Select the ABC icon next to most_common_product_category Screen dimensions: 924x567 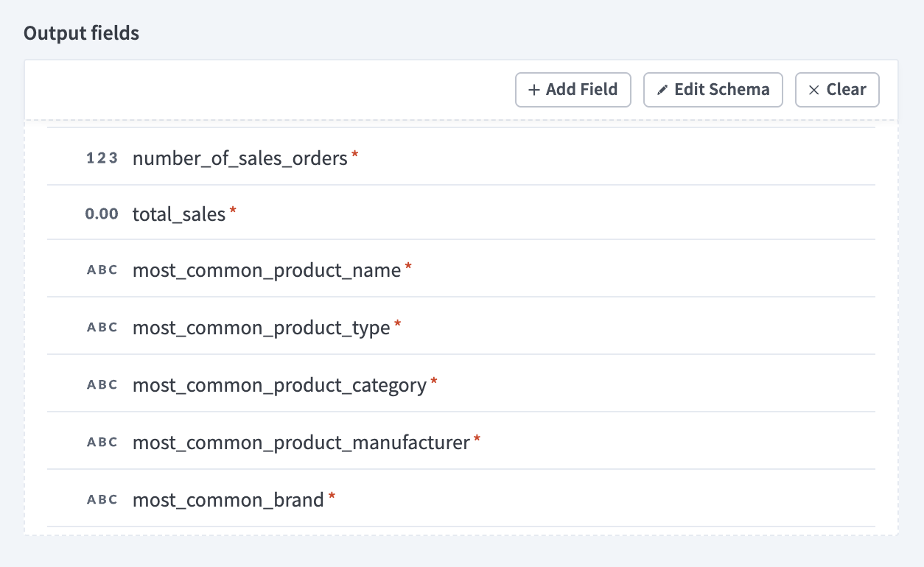coord(102,384)
